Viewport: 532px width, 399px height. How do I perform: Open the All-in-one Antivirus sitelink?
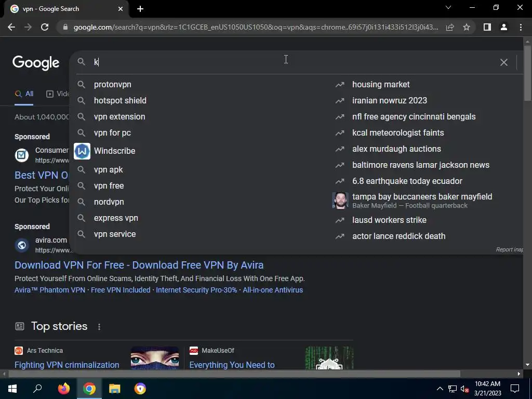coord(273,290)
